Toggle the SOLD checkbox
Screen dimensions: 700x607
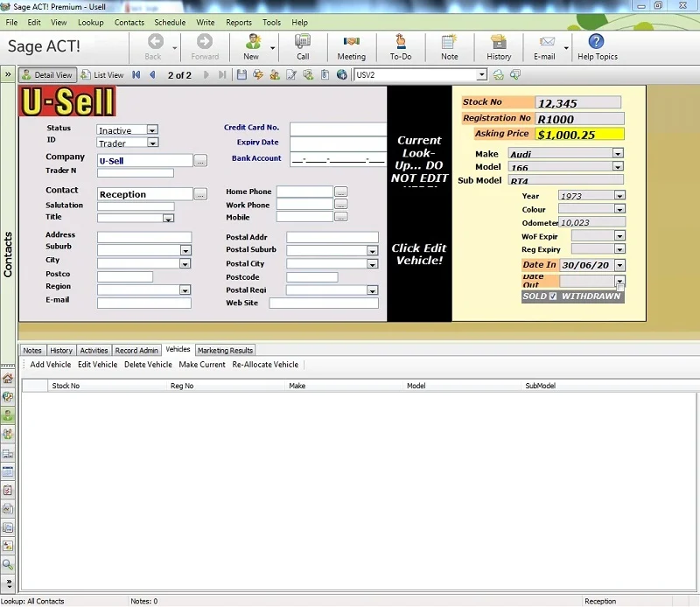[553, 297]
